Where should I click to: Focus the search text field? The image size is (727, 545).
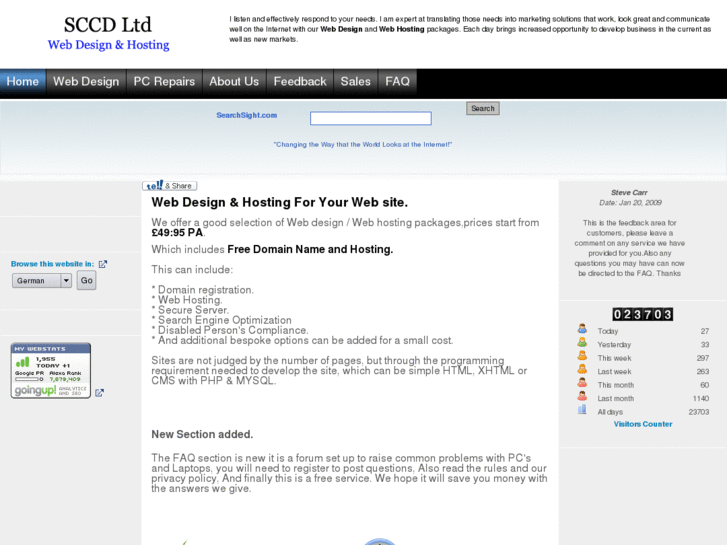[x=370, y=118]
